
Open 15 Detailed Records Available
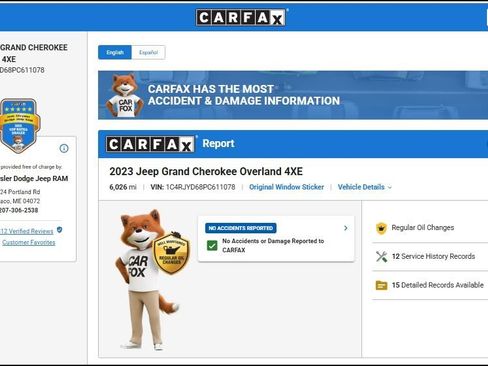tap(438, 285)
